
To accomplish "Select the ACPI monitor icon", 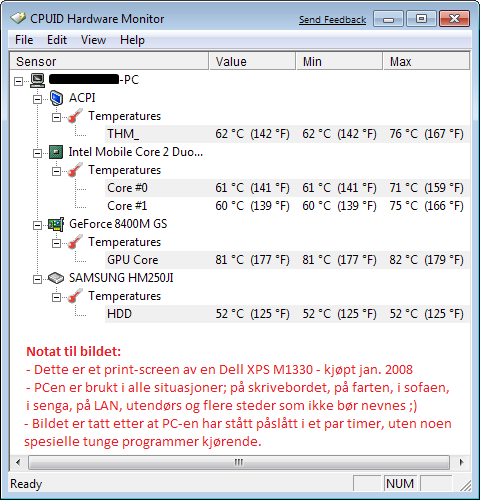I will [56, 98].
